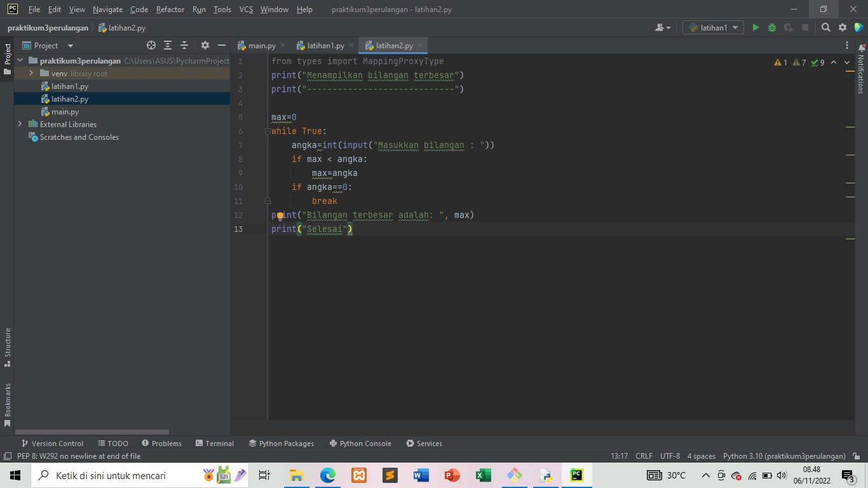Click line number 13 in the editor gutter

[x=238, y=229]
